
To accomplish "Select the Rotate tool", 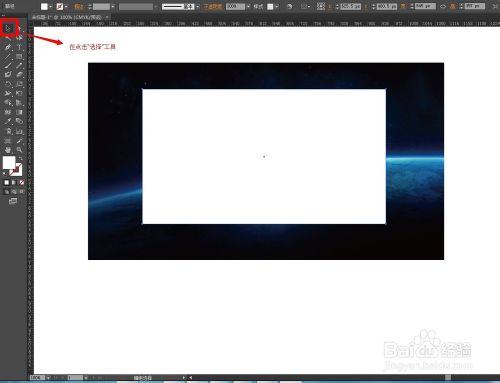I will pyautogui.click(x=8, y=84).
